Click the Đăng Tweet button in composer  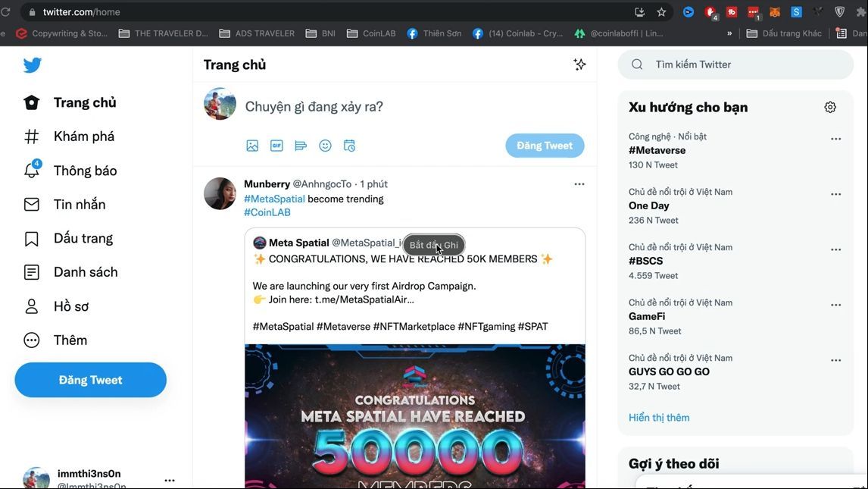pos(545,146)
